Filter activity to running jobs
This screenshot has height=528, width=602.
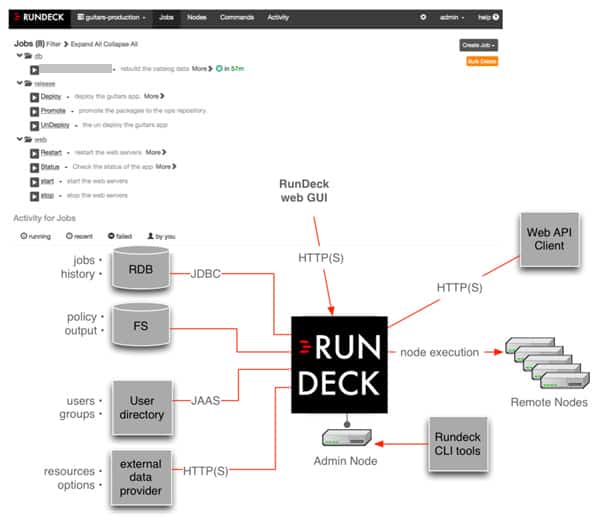pyautogui.click(x=36, y=236)
